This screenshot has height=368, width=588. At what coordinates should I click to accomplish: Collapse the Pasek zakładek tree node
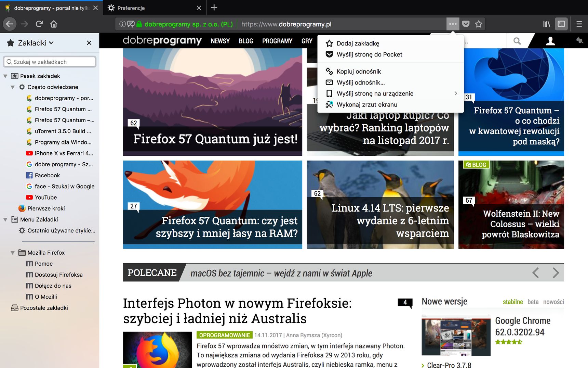point(5,76)
